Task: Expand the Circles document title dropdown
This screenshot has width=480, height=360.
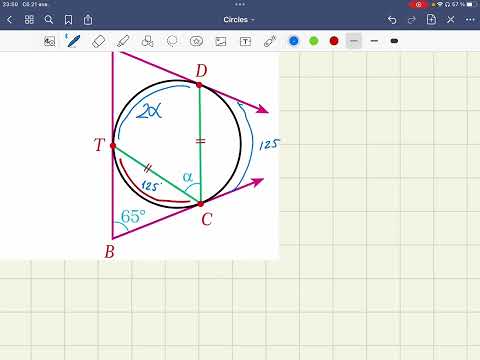Action: (x=239, y=20)
